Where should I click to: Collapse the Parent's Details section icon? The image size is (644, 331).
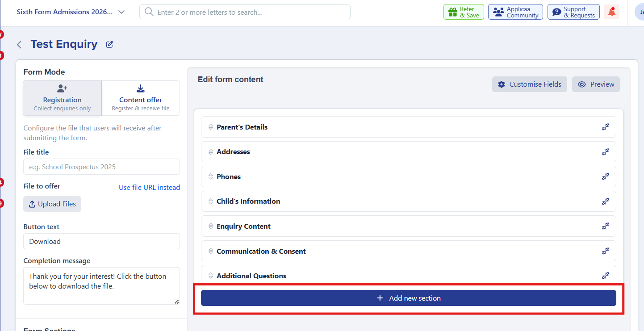pyautogui.click(x=605, y=127)
